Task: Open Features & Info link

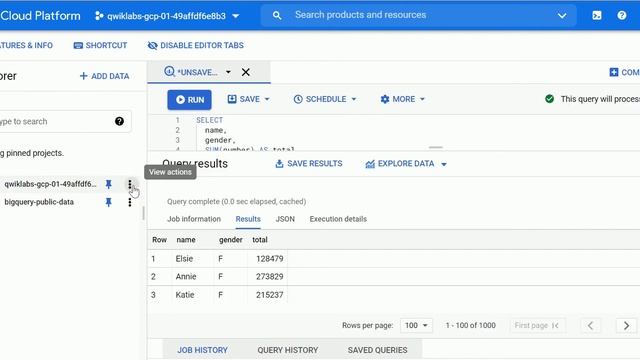Action: coord(26,45)
